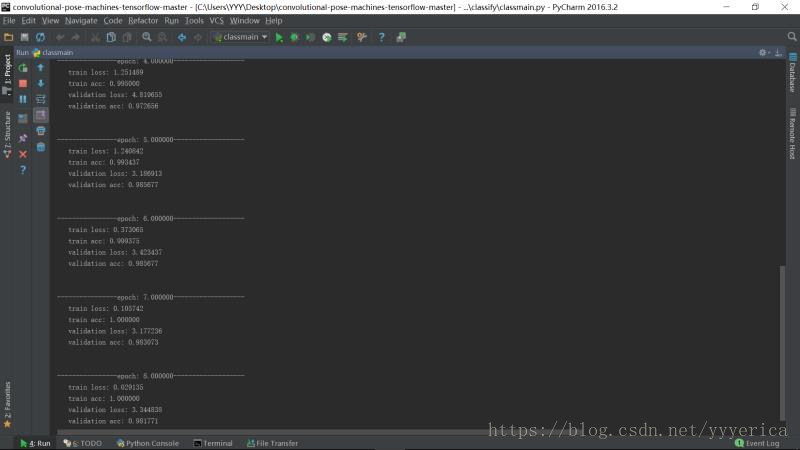The image size is (800, 450).
Task: Select the classmain tab in Run panel
Action: (53, 53)
